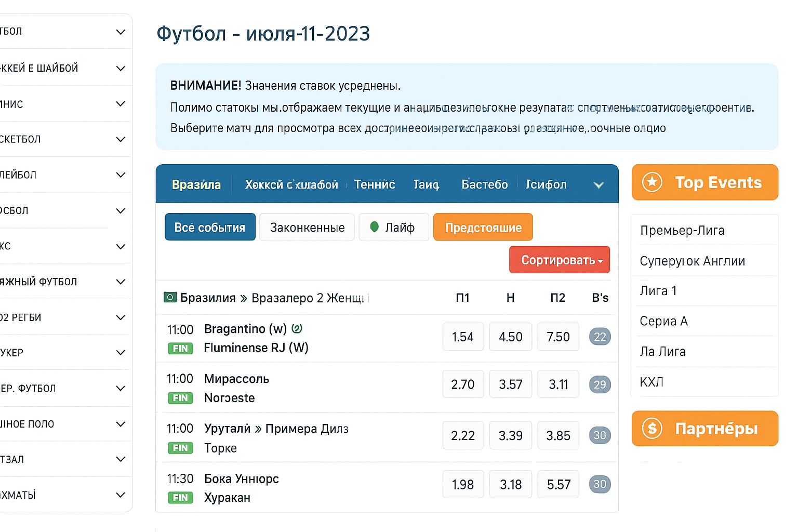
Task: Open the Премьер-Лига link
Action: tap(682, 230)
